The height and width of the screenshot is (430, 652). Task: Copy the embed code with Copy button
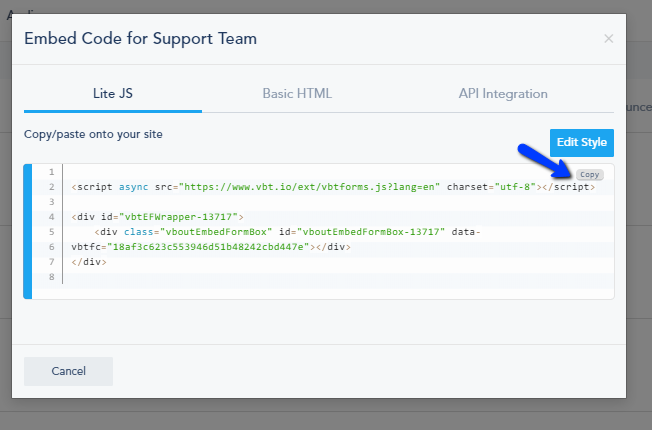tap(590, 175)
